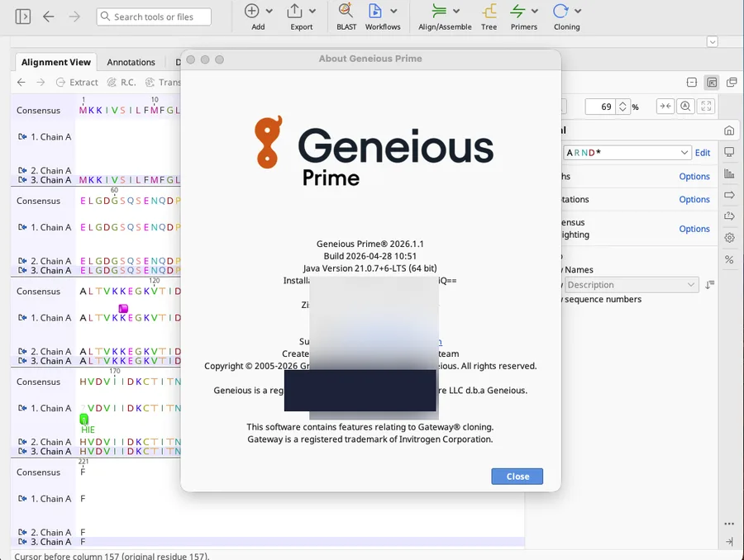The width and height of the screenshot is (744, 560).
Task: Click the viewer forward arrow below Alignment View
Action: [41, 83]
